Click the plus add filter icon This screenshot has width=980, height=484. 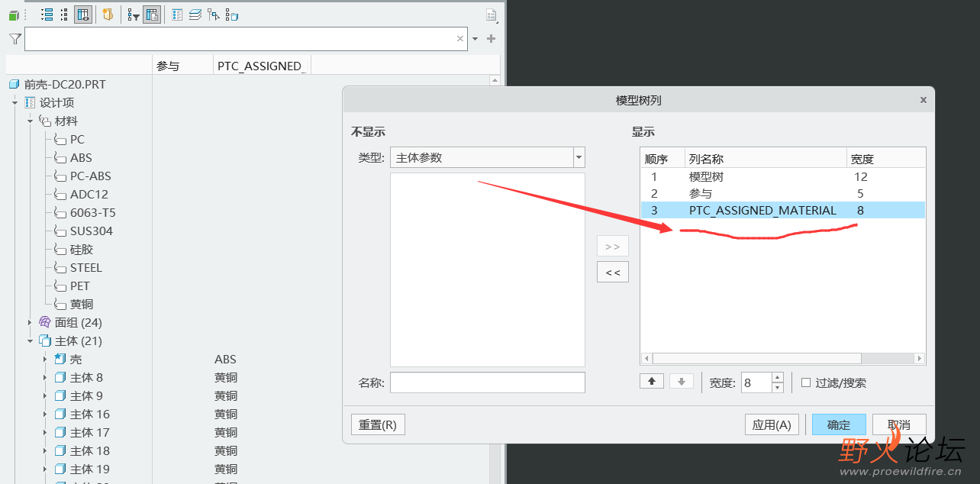(x=491, y=39)
